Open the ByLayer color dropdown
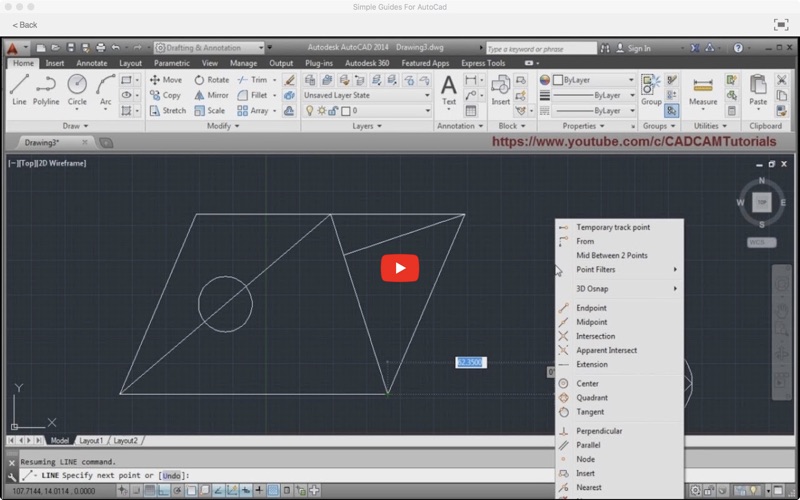Viewport: 800px width, 500px height. coord(594,80)
